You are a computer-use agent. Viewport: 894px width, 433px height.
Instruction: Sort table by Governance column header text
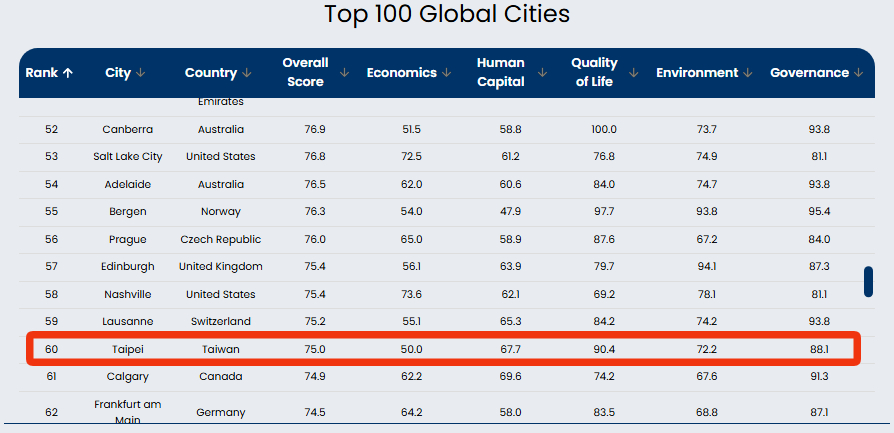[810, 73]
